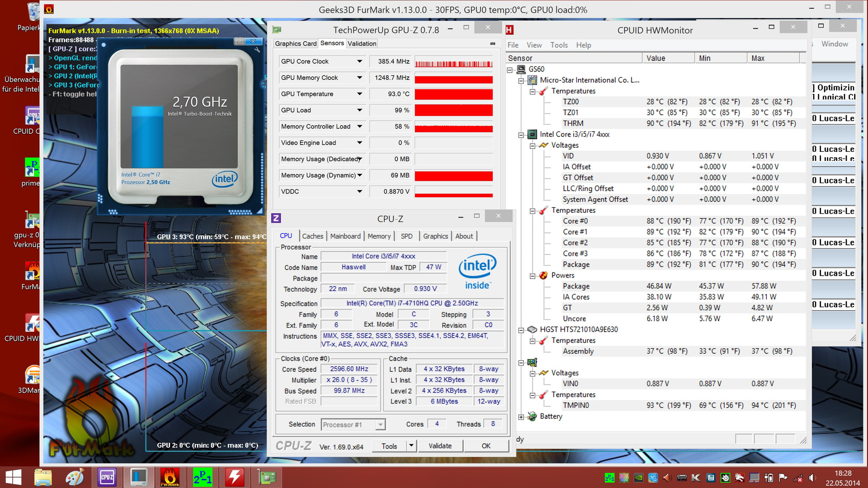The height and width of the screenshot is (488, 868).
Task: Open Action Center flag icon
Action: coord(783,478)
